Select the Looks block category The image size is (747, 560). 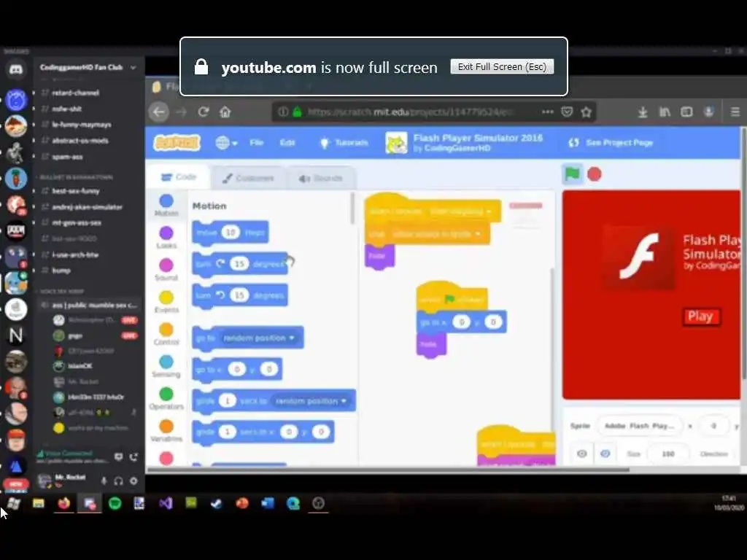(x=166, y=238)
